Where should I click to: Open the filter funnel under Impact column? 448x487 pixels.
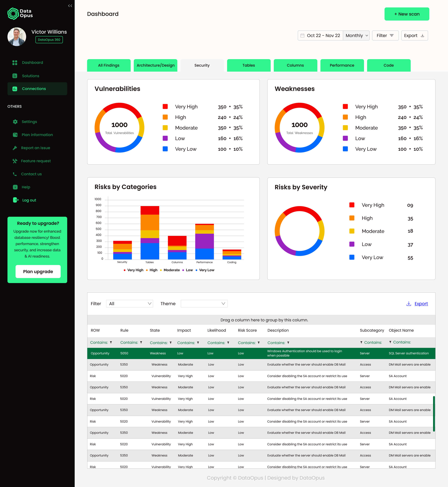point(198,343)
